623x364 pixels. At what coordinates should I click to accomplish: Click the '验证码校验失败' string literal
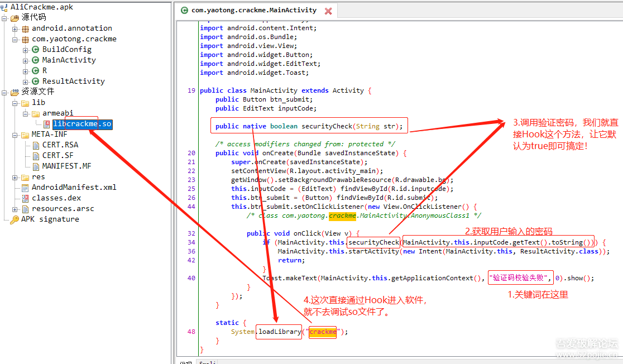coord(519,278)
